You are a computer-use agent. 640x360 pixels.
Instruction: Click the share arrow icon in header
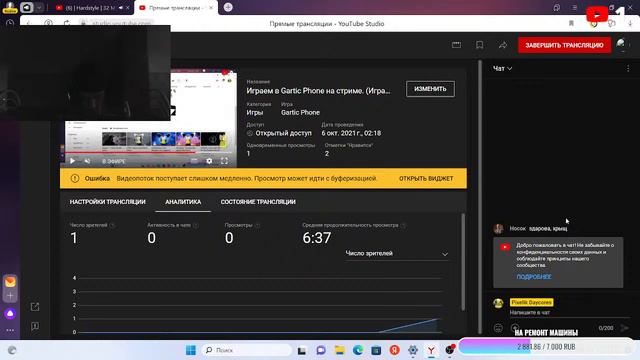point(503,45)
